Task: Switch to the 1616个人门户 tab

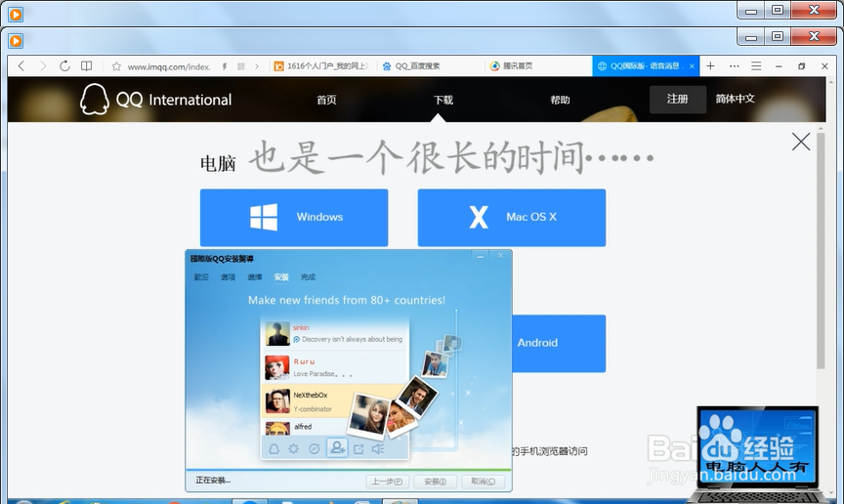Action: (322, 65)
